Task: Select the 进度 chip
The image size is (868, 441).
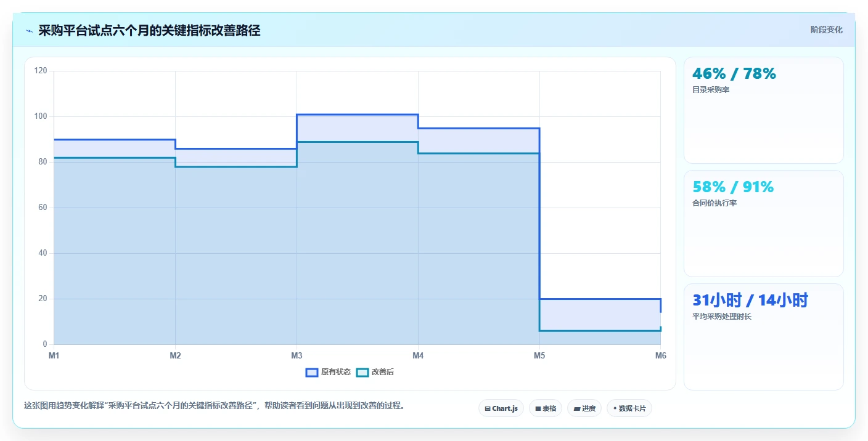Action: pos(584,408)
